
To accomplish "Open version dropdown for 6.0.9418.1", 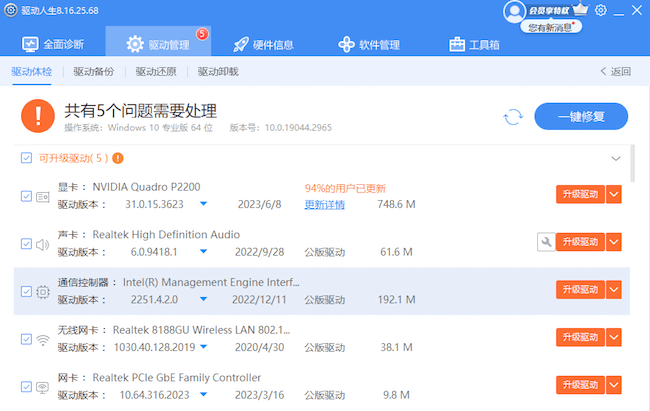I will pos(204,251).
